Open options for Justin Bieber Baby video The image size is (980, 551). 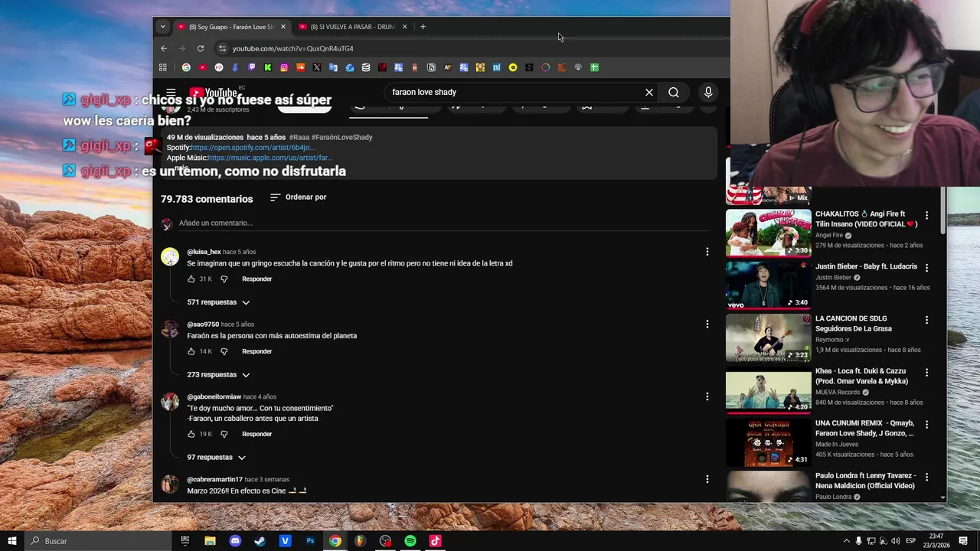click(x=926, y=268)
